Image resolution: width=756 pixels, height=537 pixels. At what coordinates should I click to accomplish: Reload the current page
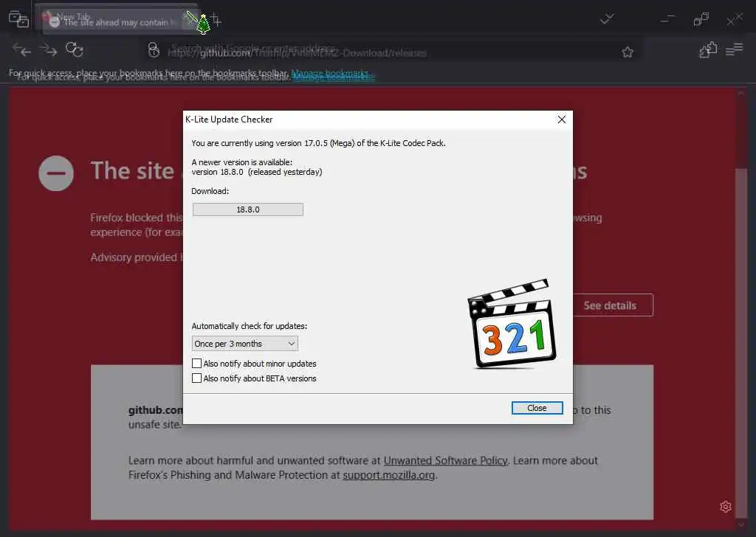[75, 49]
